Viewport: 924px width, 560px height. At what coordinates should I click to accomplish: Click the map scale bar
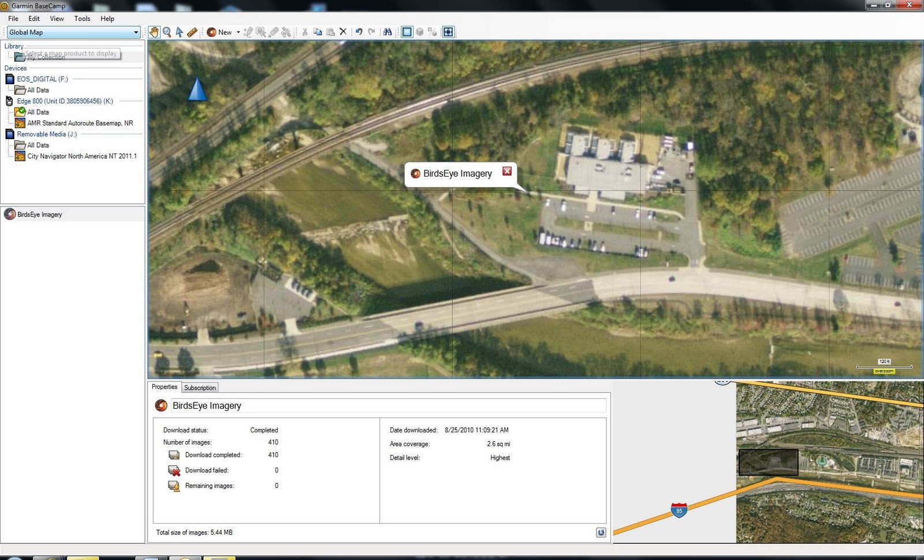click(884, 366)
